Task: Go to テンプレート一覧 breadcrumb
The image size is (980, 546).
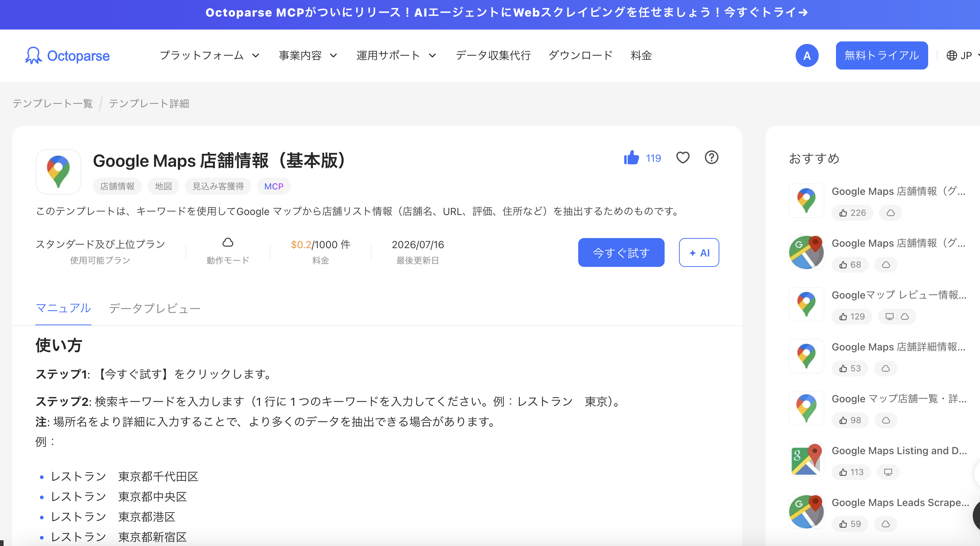Action: 53,103
